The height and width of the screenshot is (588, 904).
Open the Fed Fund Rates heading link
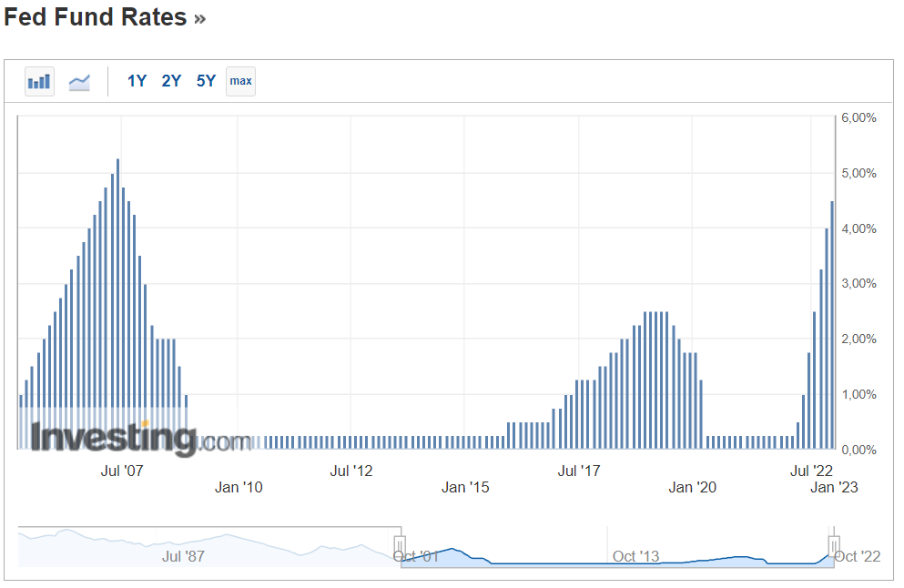(96, 17)
